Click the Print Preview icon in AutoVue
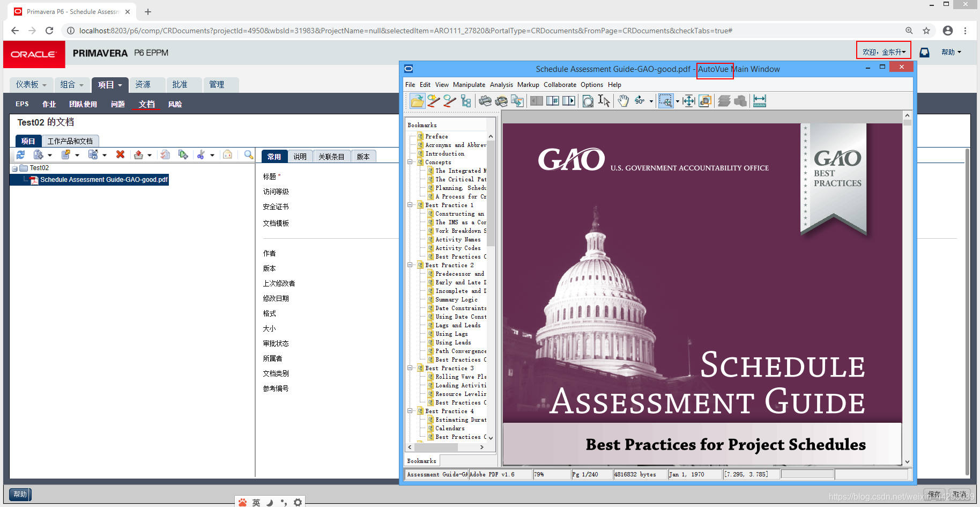This screenshot has width=980, height=507. tap(501, 101)
